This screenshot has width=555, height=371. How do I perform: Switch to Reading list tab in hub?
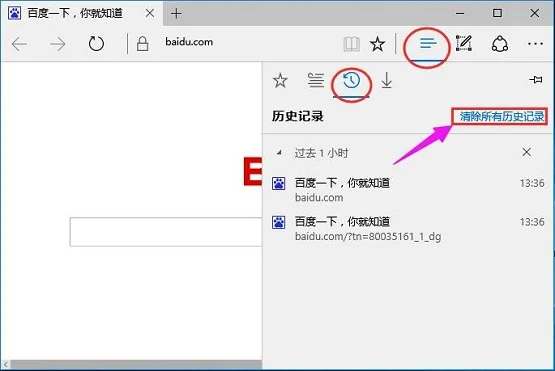point(315,80)
